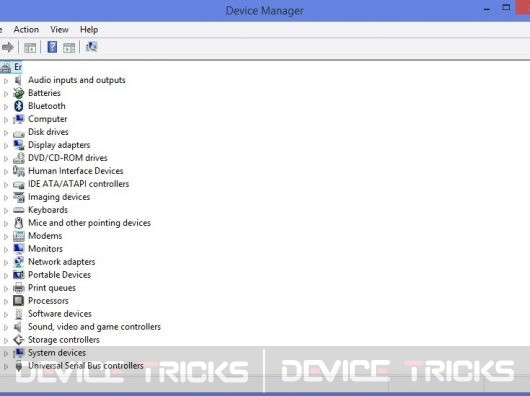Click the Keyboards category icon
This screenshot has height=396, width=530.
[19, 210]
